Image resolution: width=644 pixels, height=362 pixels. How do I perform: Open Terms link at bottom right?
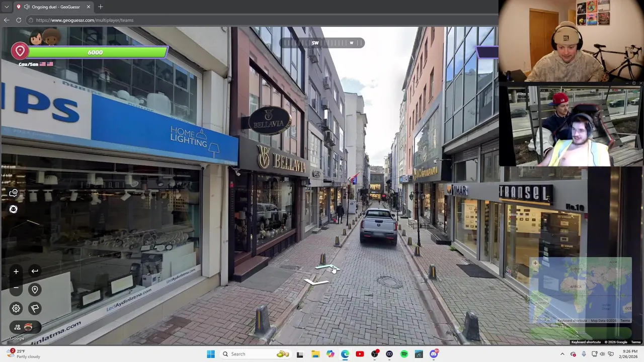[636, 342]
